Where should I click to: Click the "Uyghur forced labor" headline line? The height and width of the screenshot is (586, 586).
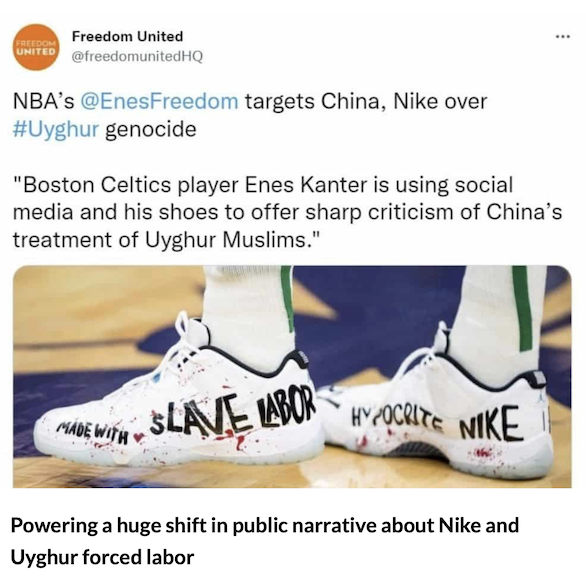point(102,557)
